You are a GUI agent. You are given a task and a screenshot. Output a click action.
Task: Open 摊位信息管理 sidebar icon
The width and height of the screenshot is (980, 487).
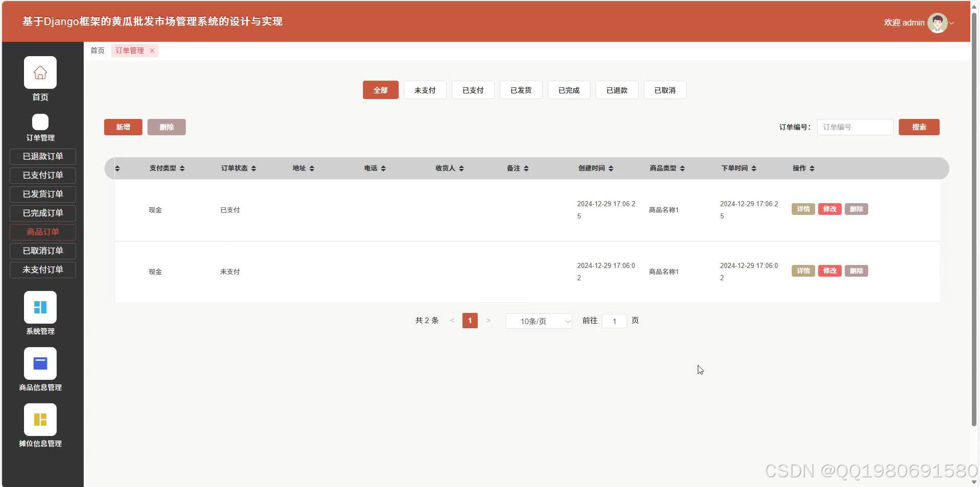40,419
